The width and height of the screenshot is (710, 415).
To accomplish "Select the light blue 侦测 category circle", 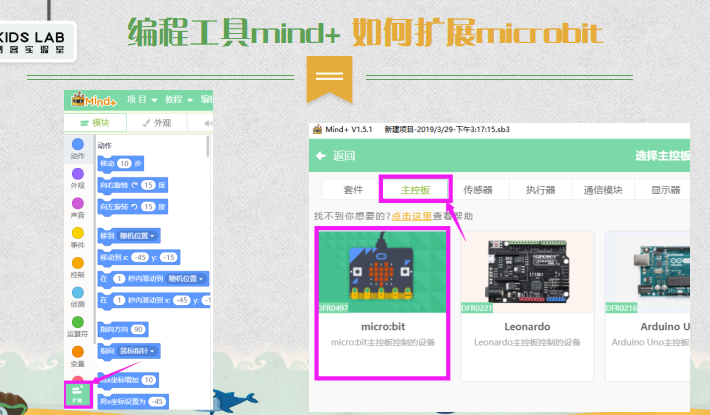I will (78, 292).
